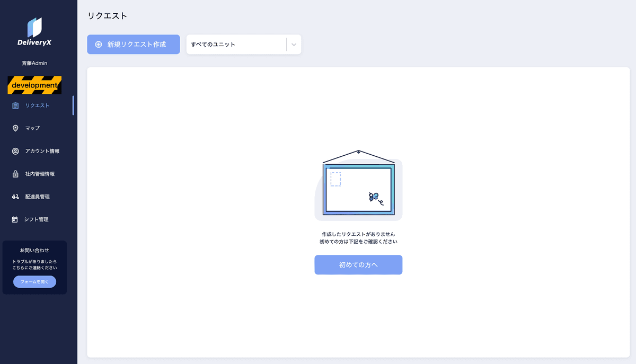Click the clipboard icon beside リクエスト

coord(15,105)
